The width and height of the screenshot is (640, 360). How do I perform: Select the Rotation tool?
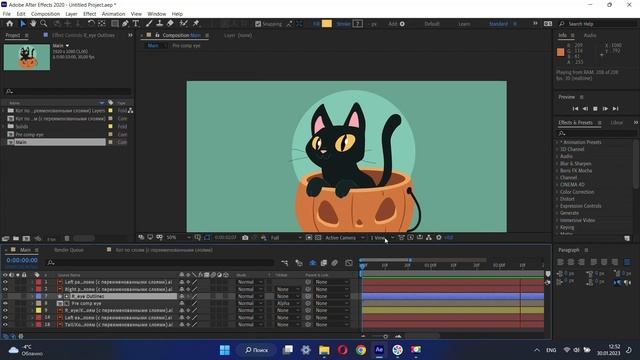pos(91,24)
